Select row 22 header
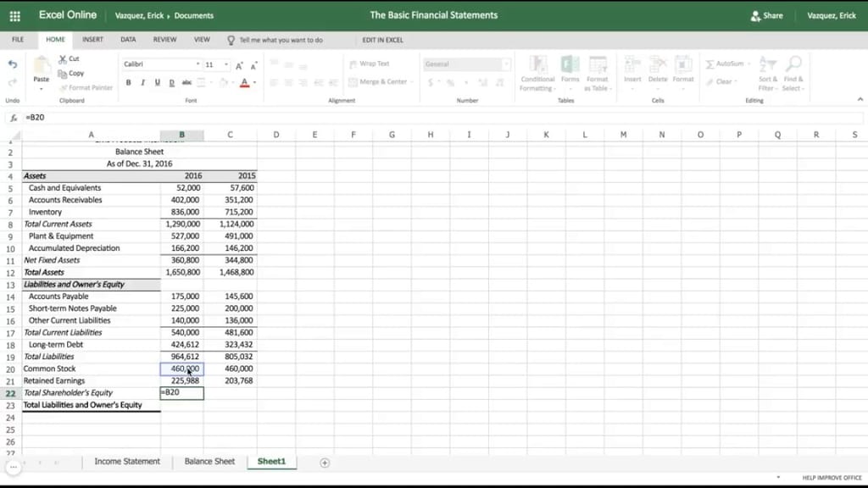The image size is (868, 488). coord(10,393)
